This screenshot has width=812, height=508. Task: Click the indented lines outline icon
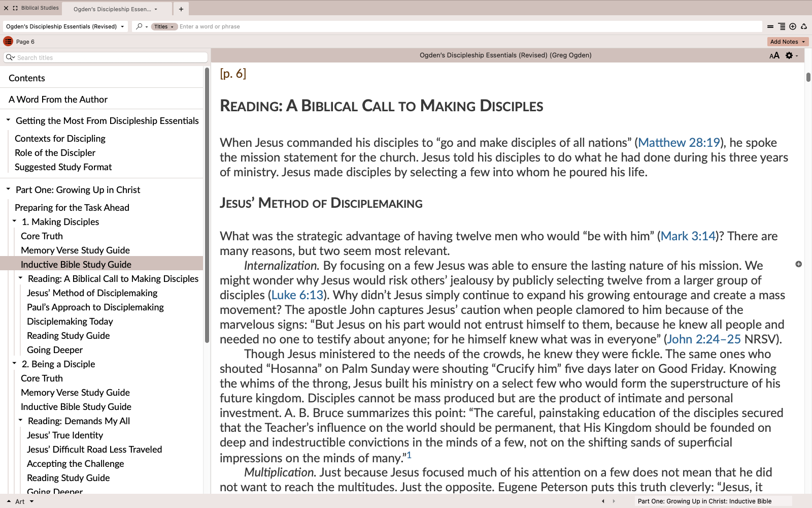point(782,26)
